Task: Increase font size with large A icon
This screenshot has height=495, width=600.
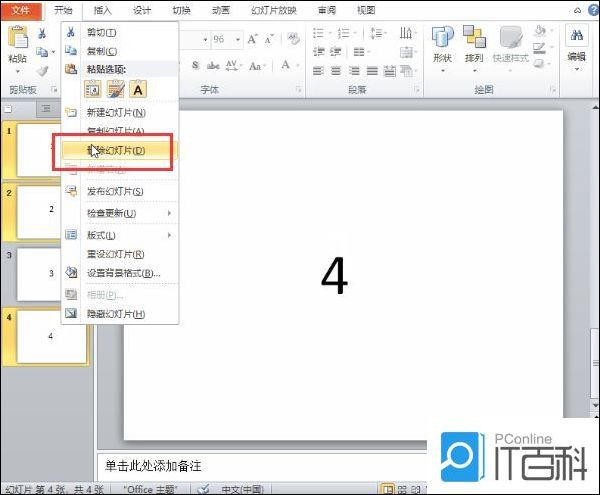Action: 252,39
